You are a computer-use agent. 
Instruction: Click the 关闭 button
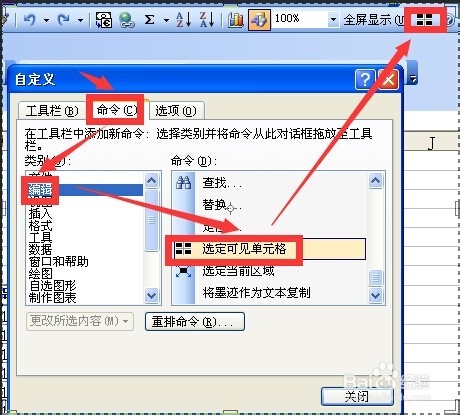[357, 396]
